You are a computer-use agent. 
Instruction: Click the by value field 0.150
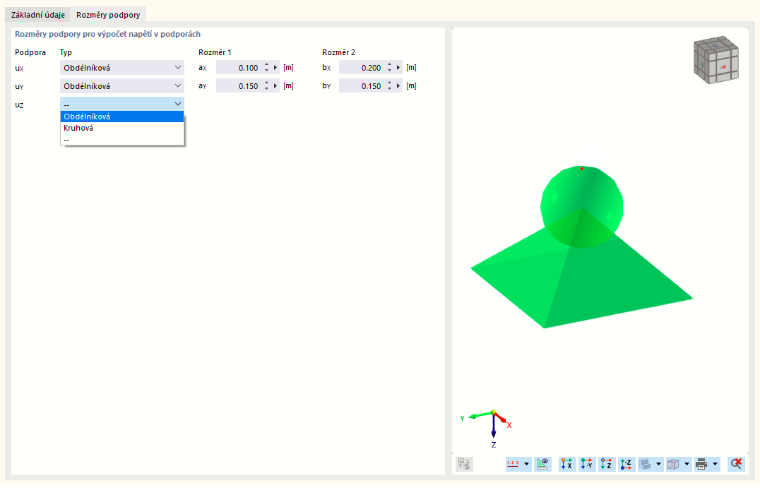pyautogui.click(x=361, y=86)
